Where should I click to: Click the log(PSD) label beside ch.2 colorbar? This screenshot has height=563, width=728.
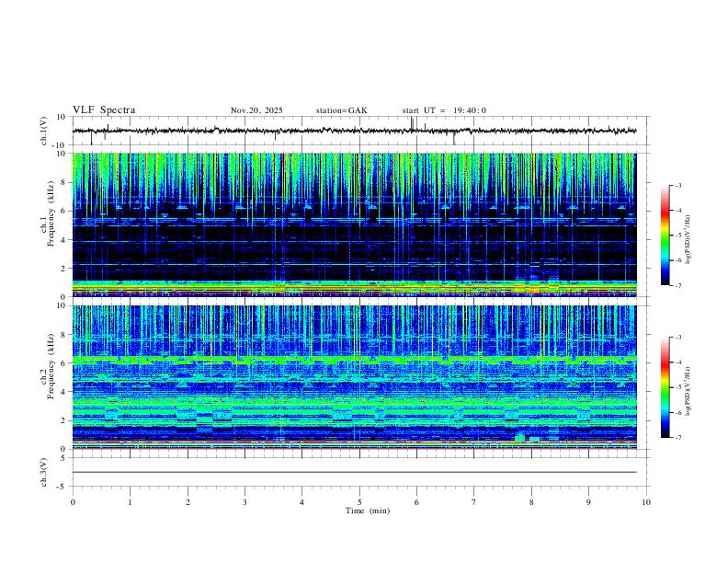click(x=688, y=392)
